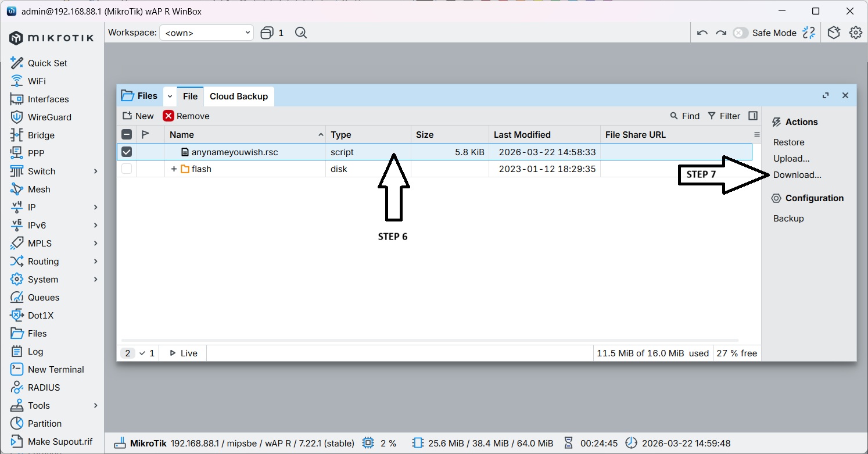Toggle Safe Mode switch
Viewport: 868px width, 454px height.
(740, 33)
